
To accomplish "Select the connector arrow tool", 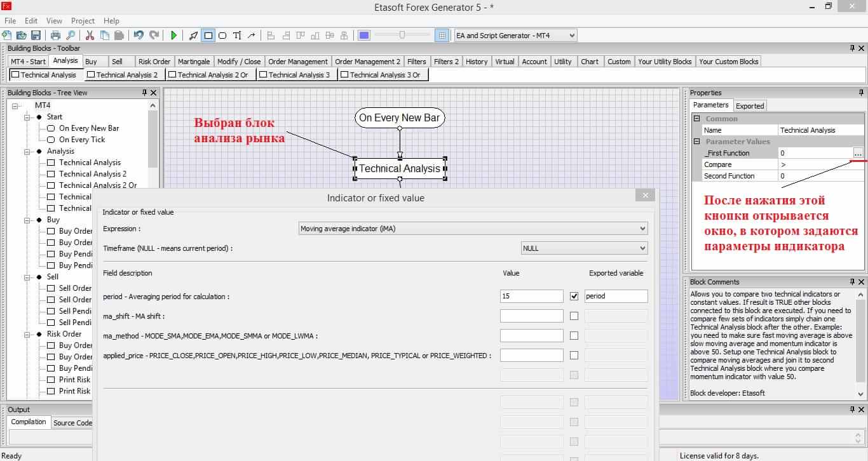I will [x=252, y=36].
